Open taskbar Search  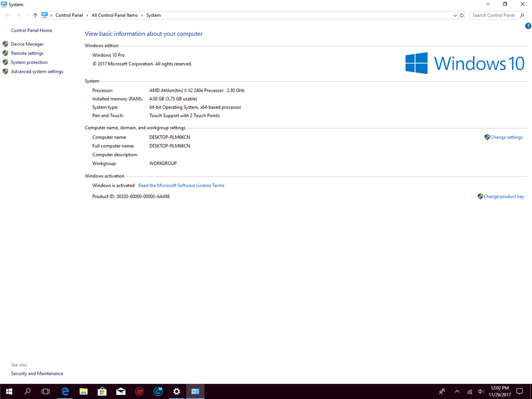pyautogui.click(x=28, y=392)
